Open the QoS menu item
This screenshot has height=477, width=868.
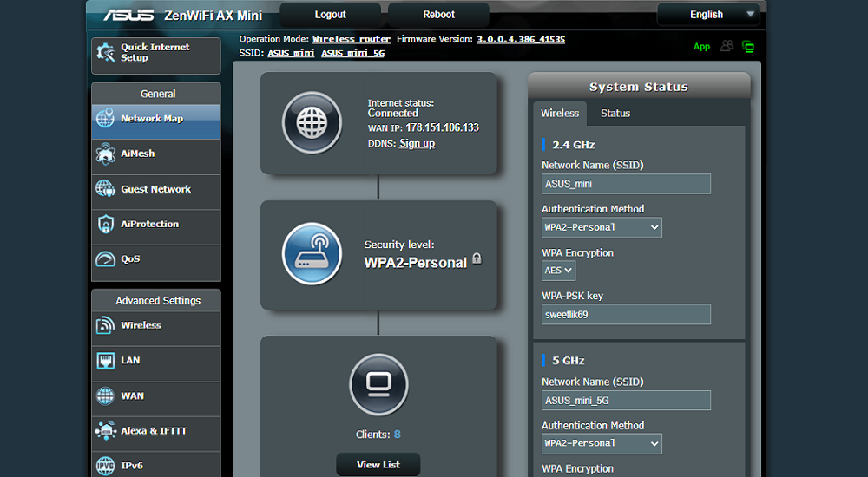(x=156, y=262)
